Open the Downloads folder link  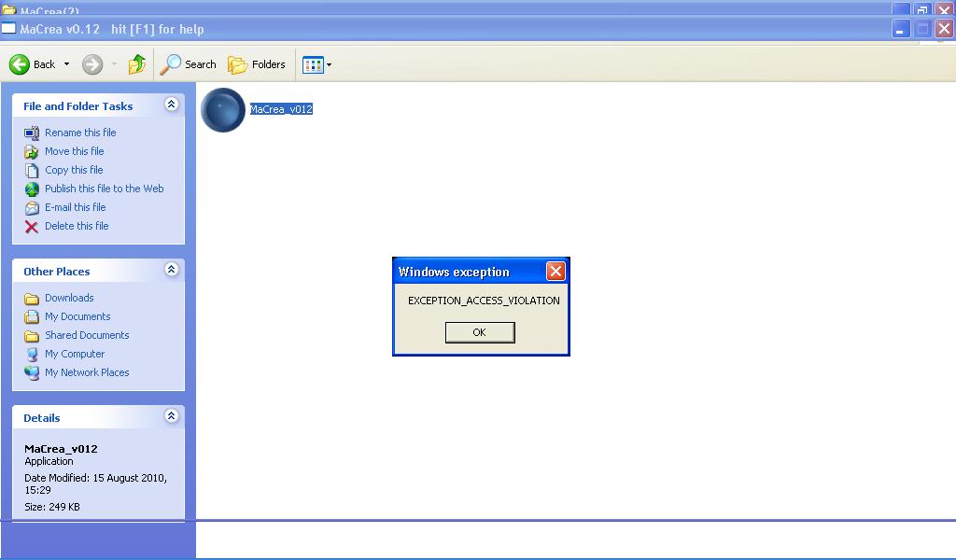pyautogui.click(x=69, y=298)
